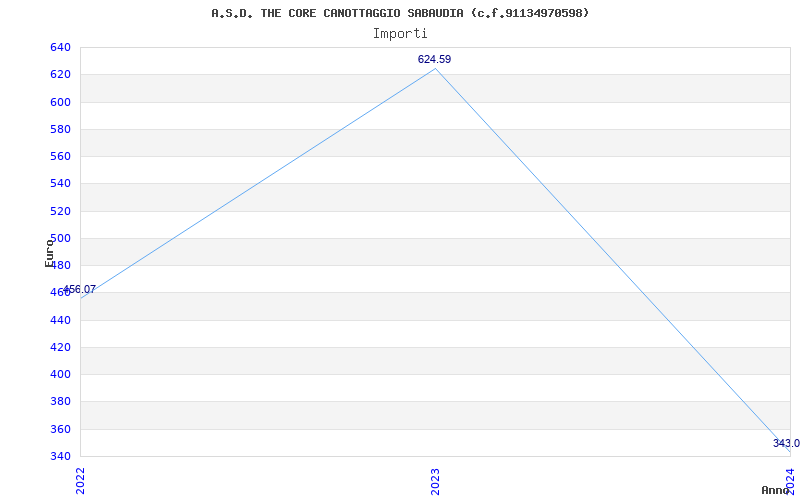The height and width of the screenshot is (500, 800).
Task: Click the 580 y-axis tick label
Action: 60,129
